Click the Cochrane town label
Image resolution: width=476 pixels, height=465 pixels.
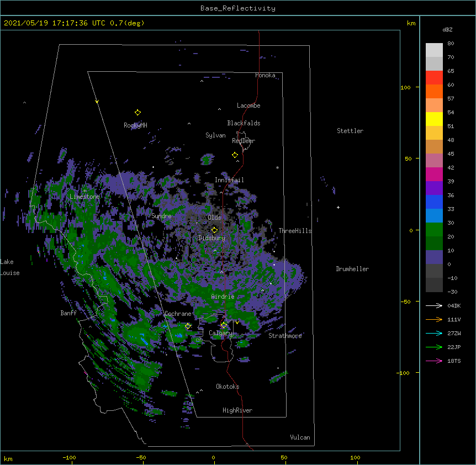178,314
